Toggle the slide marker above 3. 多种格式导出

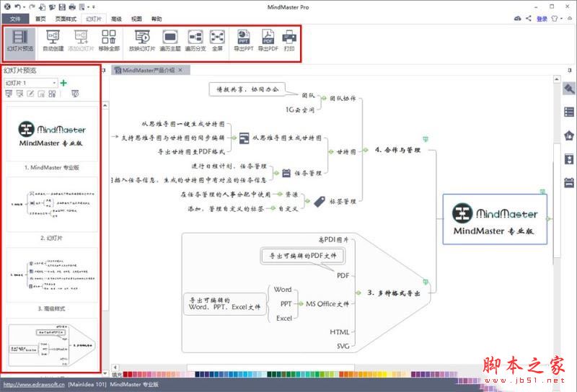(x=426, y=282)
